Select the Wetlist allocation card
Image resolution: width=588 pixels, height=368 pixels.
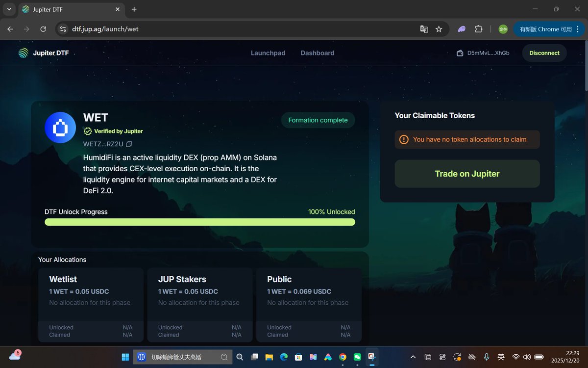click(x=91, y=305)
